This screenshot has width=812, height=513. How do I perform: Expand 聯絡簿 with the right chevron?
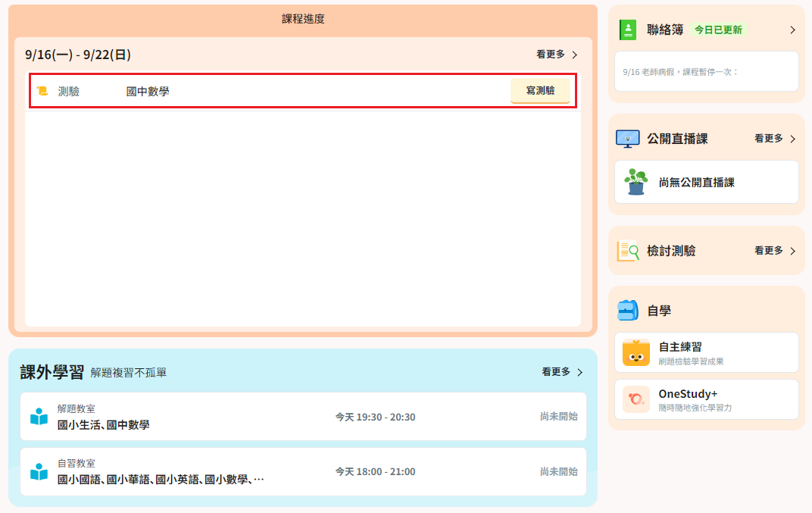point(793,30)
